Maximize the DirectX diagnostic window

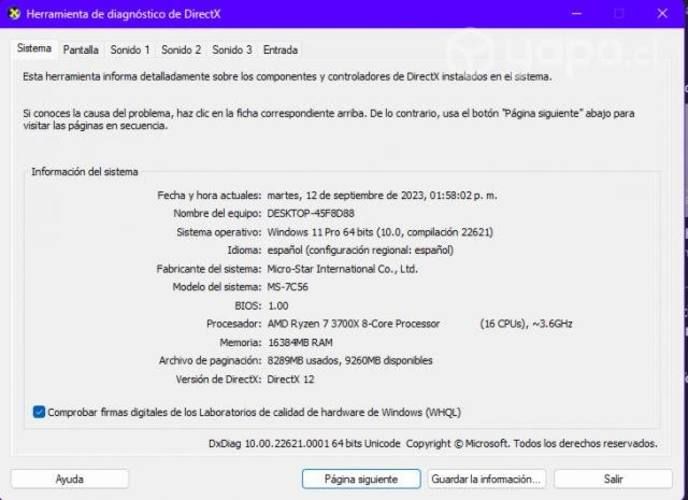pyautogui.click(x=618, y=14)
